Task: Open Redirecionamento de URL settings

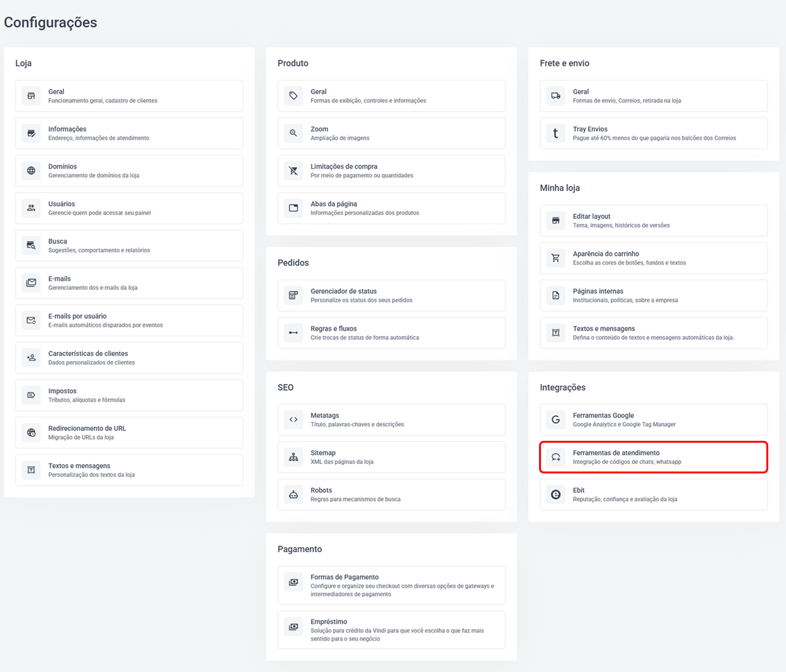Action: coord(129,433)
